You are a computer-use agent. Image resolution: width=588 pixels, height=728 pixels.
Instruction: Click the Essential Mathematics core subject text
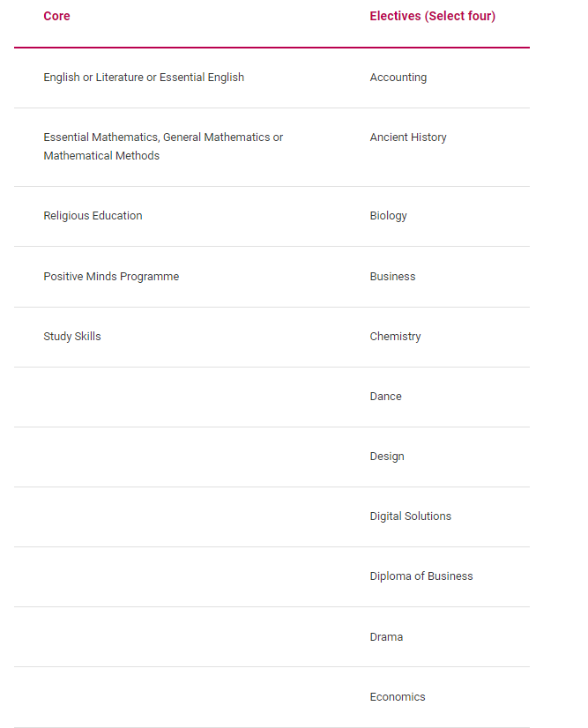coord(163,146)
